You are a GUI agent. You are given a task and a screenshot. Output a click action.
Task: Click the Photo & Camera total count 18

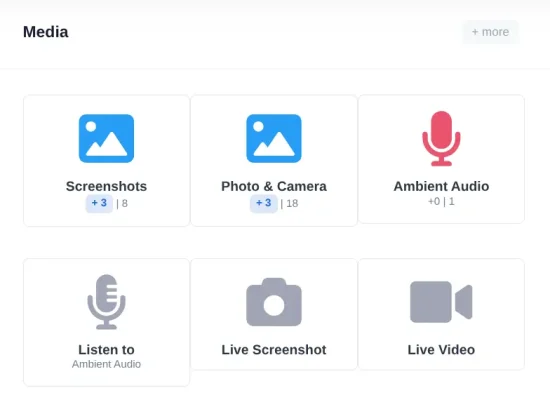point(292,203)
